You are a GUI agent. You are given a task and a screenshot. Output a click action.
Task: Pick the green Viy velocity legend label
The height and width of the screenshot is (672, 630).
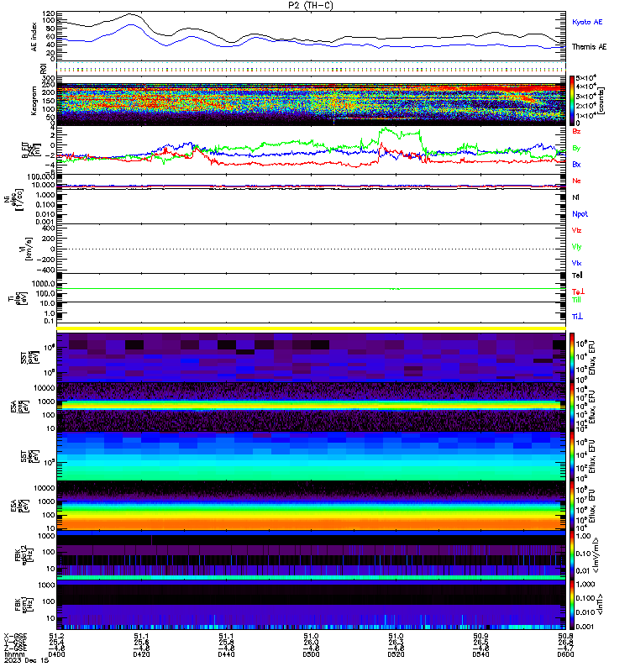[x=576, y=247]
